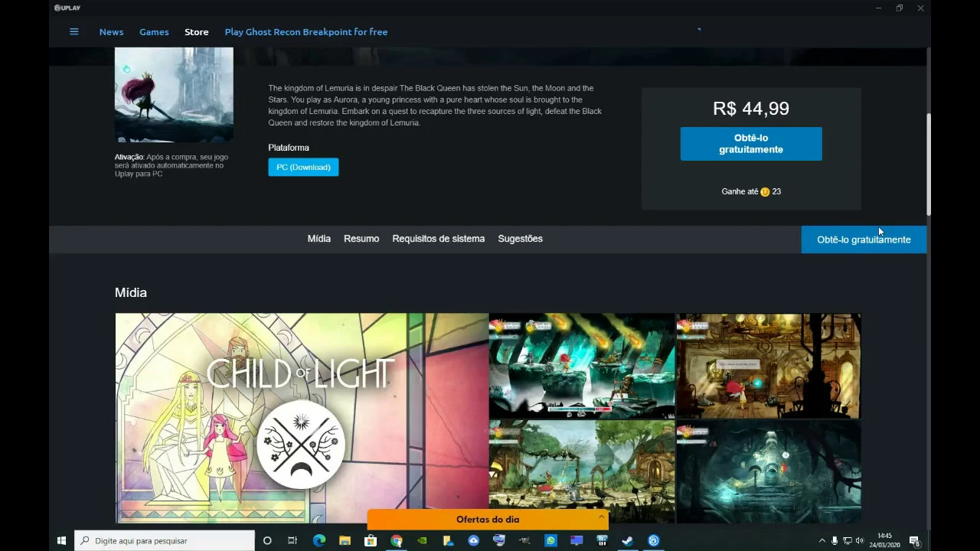Go to the Sugestões section

click(x=521, y=239)
